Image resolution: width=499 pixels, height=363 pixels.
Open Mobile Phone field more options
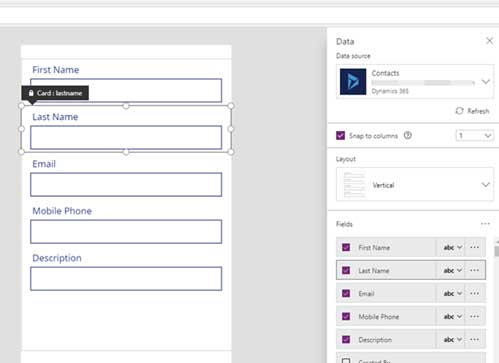(x=474, y=316)
